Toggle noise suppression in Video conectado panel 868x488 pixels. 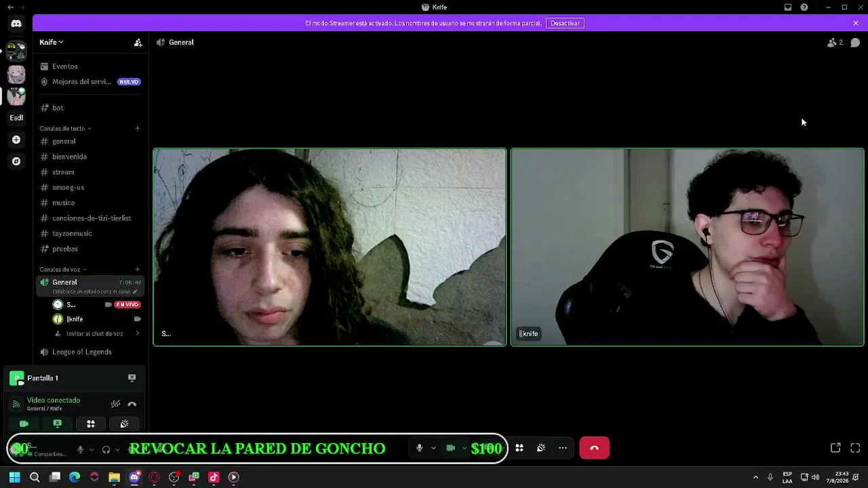(115, 404)
